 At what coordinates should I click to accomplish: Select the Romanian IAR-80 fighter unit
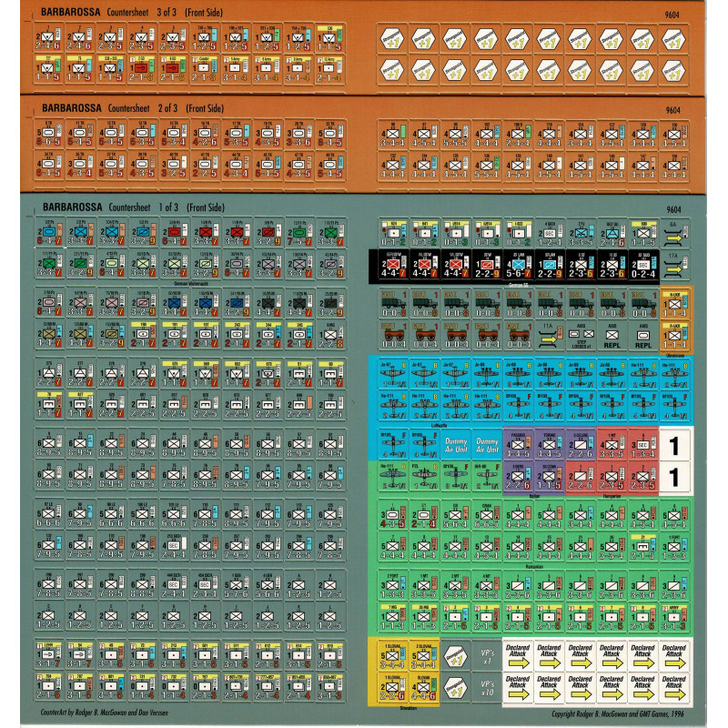coord(487,476)
